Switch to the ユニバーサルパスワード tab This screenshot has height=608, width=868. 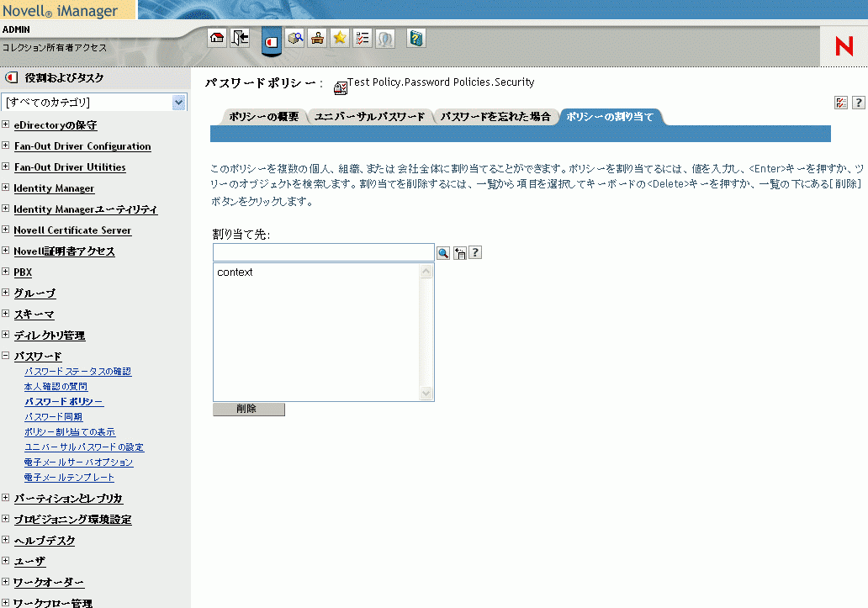[x=370, y=118]
